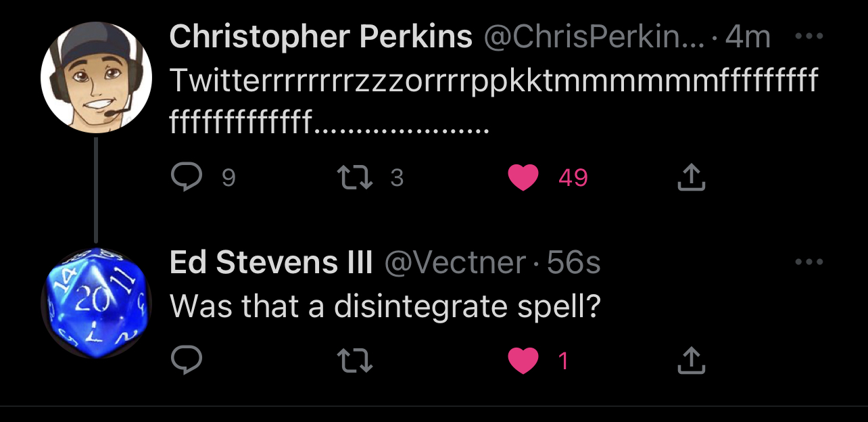Retweet Christopher Perkins' tweet
The width and height of the screenshot is (868, 422).
point(354,177)
